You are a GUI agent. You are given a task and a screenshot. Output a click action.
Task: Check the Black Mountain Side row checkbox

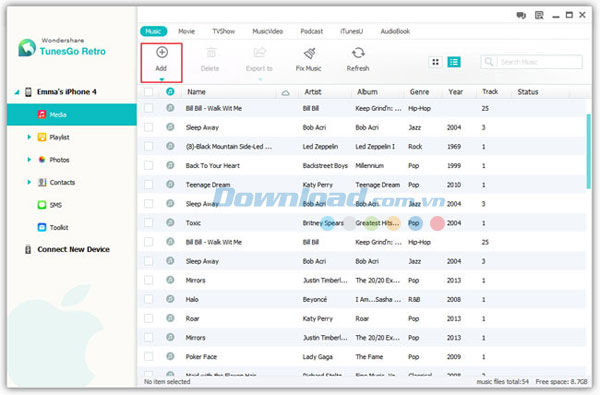pos(148,146)
